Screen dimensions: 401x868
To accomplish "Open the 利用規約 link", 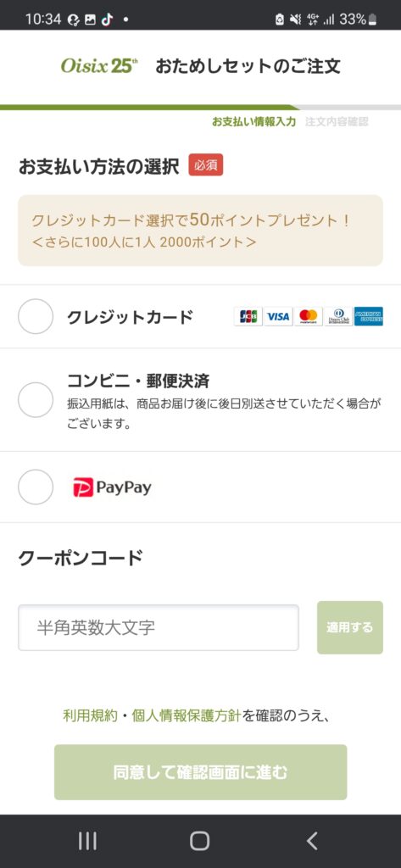I will pos(91,715).
